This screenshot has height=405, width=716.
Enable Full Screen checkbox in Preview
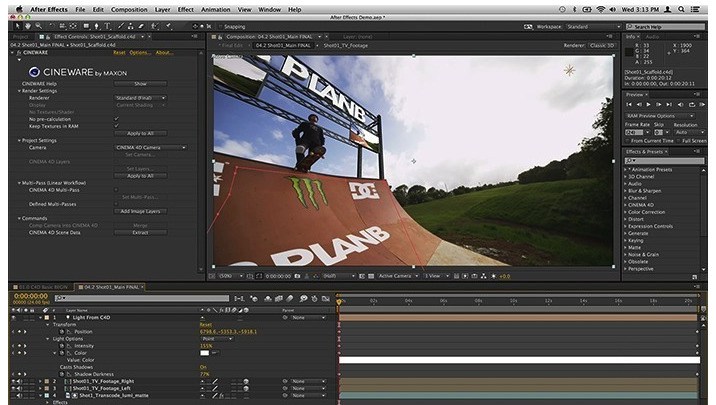tap(679, 141)
